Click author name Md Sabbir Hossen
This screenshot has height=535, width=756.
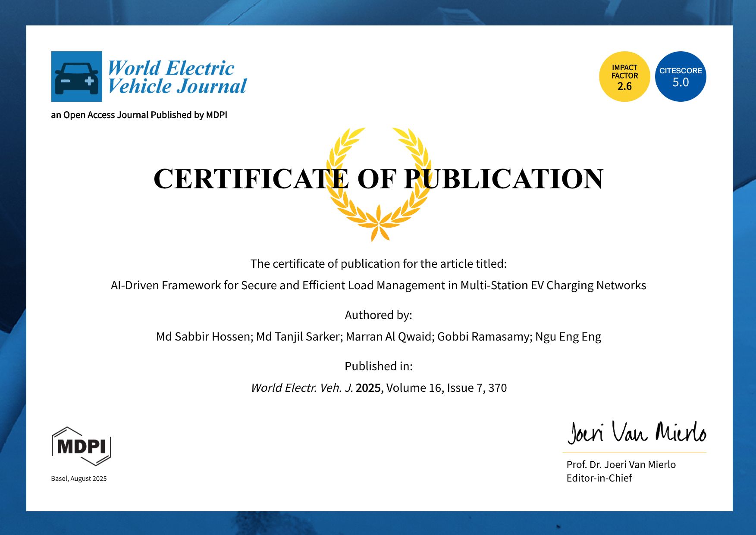[204, 337]
